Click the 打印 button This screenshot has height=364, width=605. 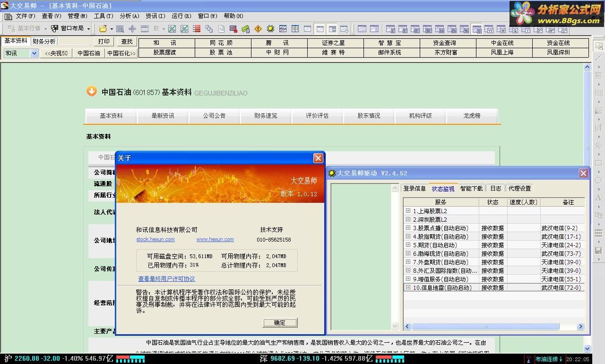click(104, 42)
